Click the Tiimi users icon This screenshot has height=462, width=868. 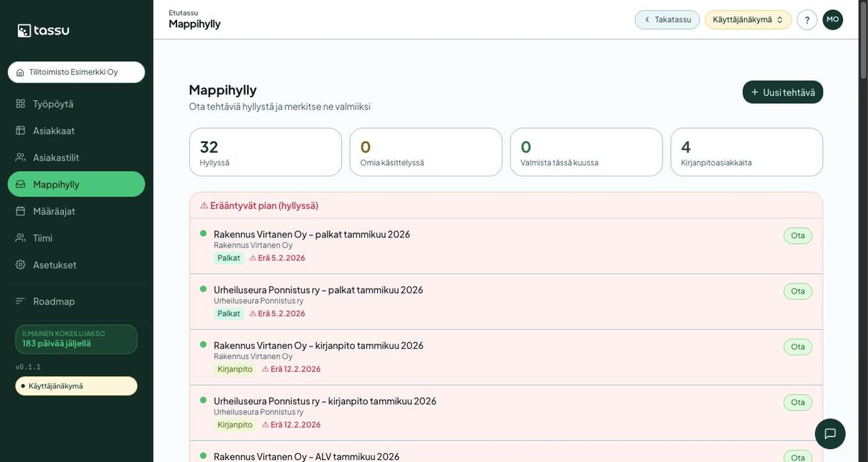point(20,237)
